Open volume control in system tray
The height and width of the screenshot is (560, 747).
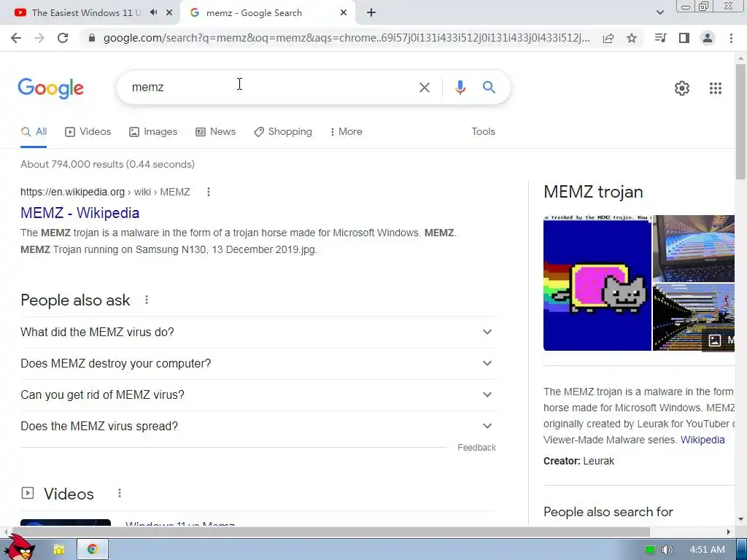(667, 550)
